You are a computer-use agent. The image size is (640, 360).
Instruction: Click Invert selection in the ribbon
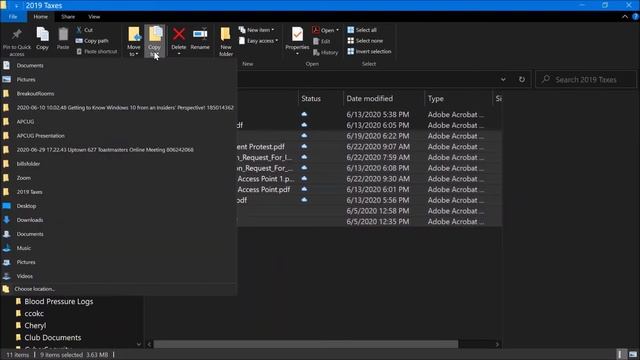(x=369, y=51)
